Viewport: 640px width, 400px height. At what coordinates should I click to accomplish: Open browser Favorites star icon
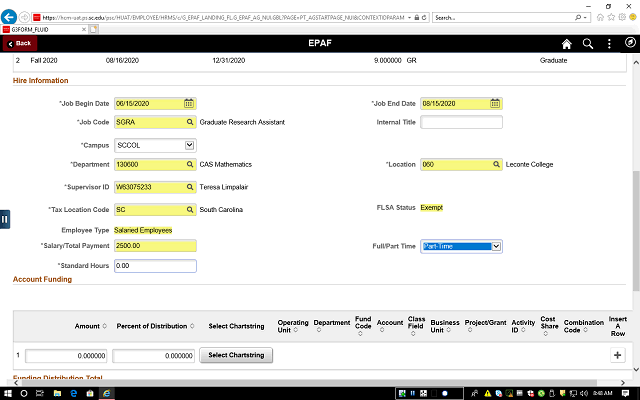pyautogui.click(x=611, y=17)
